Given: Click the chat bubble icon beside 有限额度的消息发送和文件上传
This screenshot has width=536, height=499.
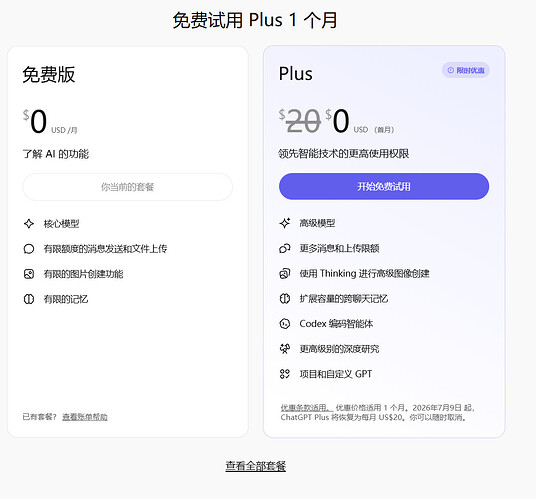Looking at the screenshot, I should [29, 249].
